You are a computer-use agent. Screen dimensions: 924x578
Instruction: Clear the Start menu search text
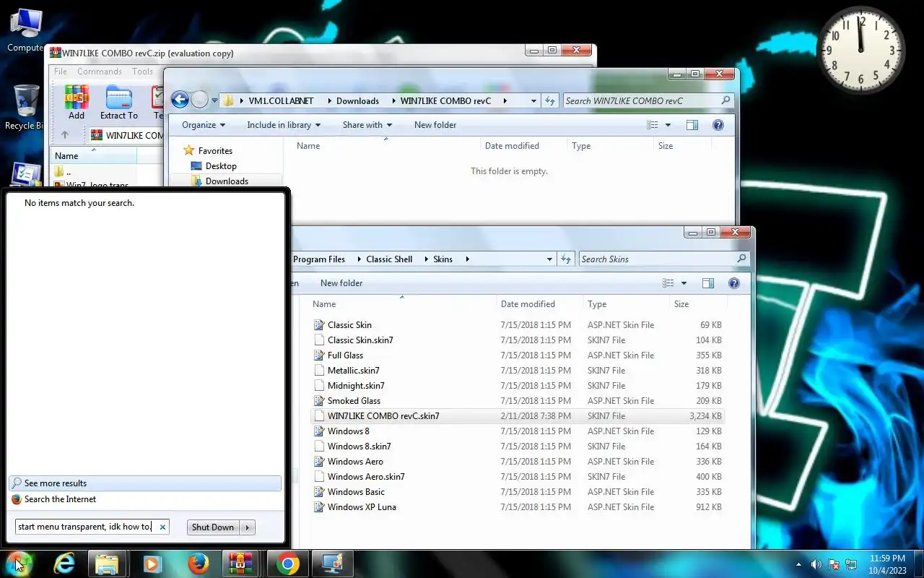[162, 527]
